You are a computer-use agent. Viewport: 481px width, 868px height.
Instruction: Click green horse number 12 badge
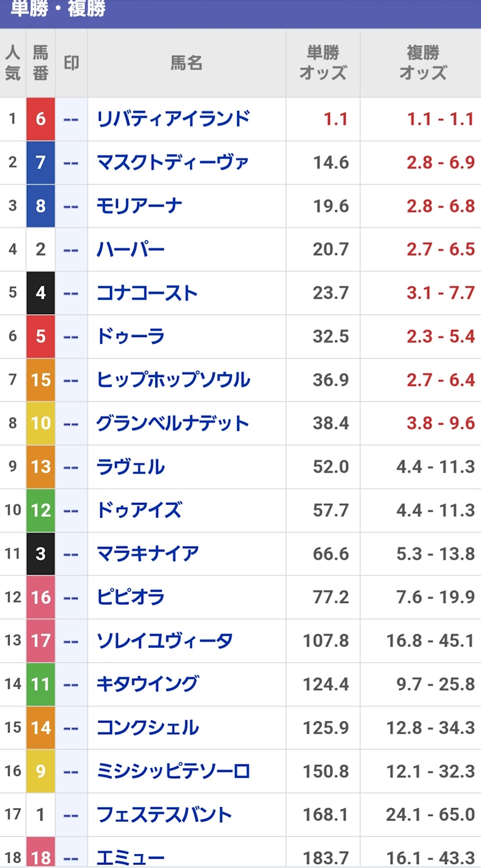[x=41, y=510]
